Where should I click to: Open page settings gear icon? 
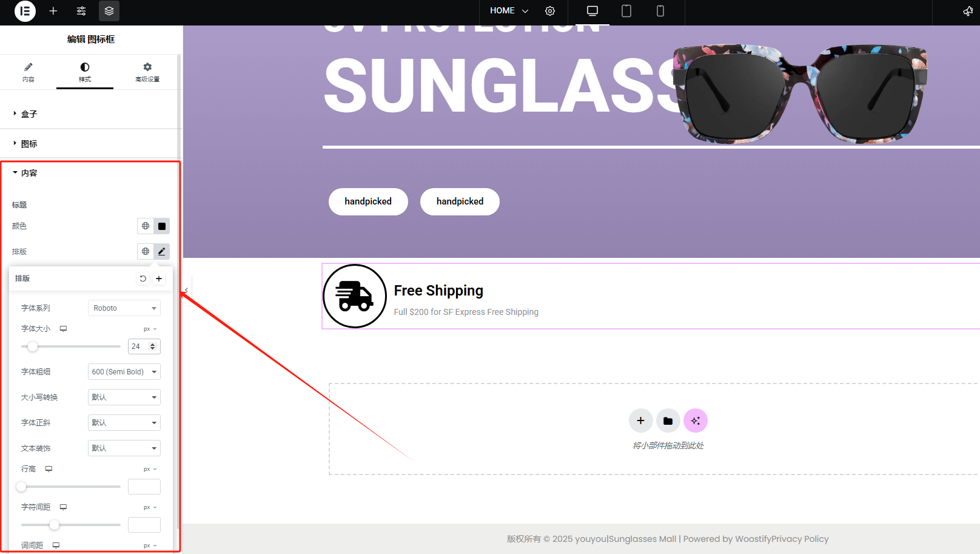[550, 11]
